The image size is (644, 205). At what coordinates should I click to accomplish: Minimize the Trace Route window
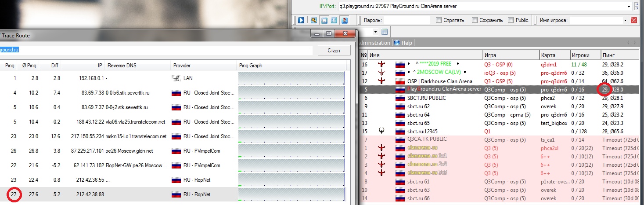click(317, 33)
